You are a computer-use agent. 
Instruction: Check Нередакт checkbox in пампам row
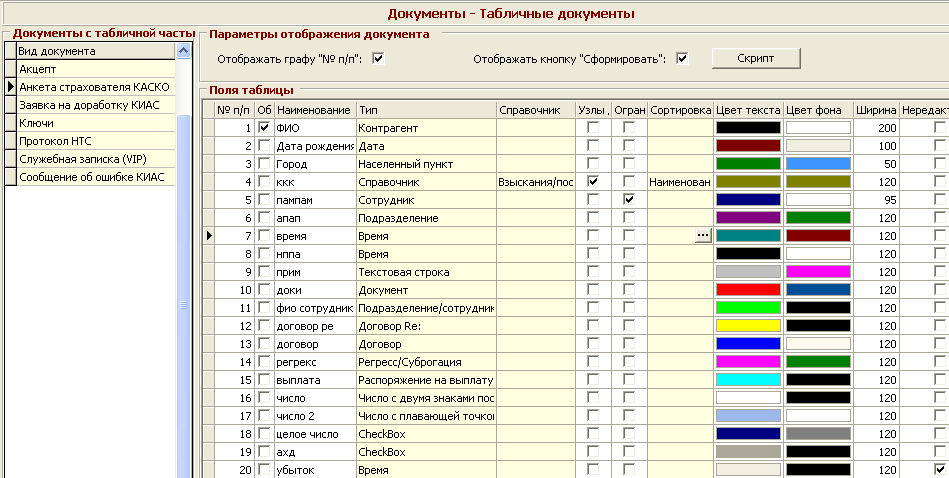click(x=939, y=200)
